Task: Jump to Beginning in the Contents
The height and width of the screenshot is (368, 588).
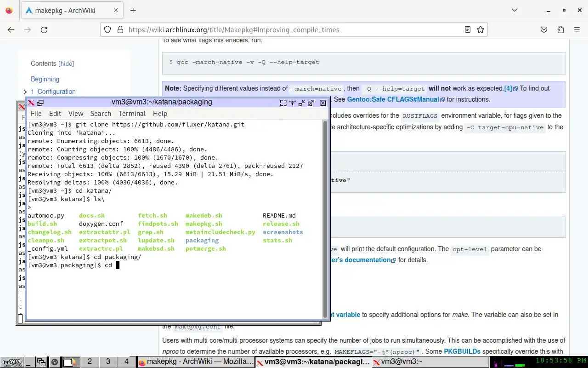Action: tap(45, 79)
